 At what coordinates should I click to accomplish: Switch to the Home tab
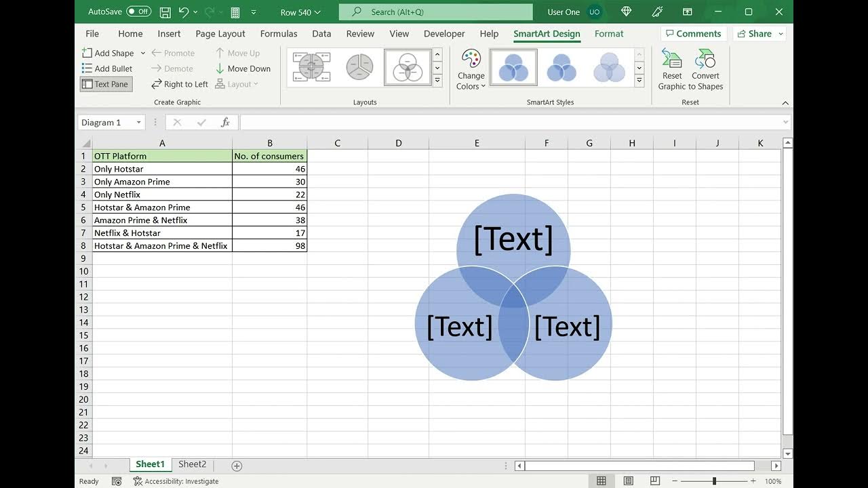130,33
